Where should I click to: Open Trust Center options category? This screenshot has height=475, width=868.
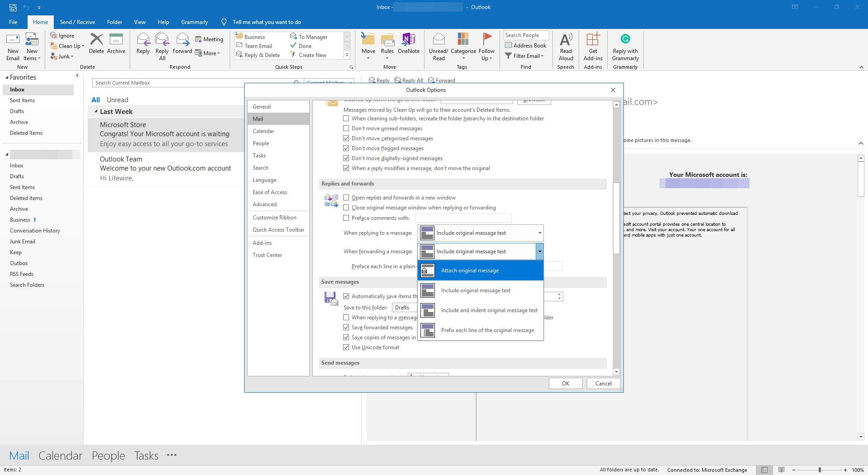pos(278,255)
